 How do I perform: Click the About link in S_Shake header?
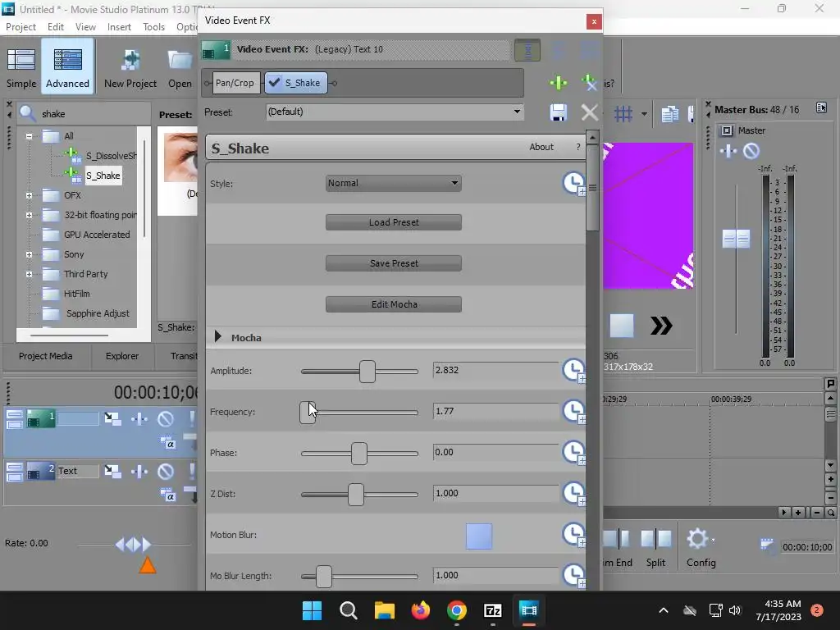[x=541, y=147]
